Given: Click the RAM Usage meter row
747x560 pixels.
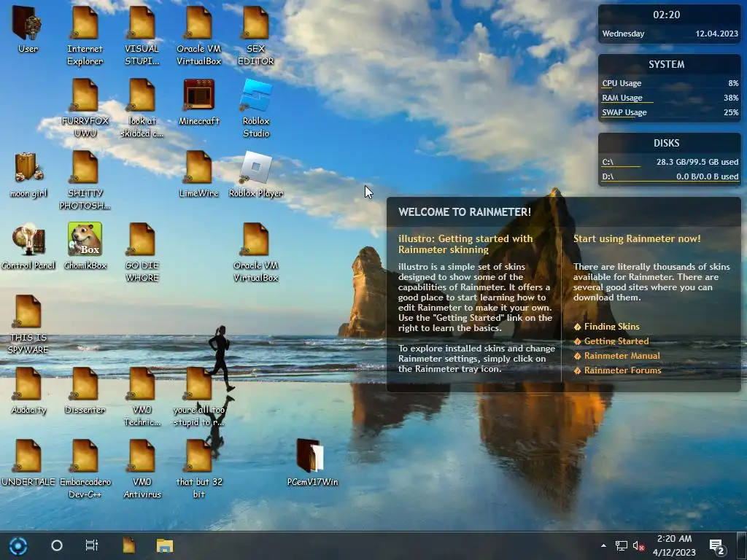Looking at the screenshot, I should coord(670,98).
